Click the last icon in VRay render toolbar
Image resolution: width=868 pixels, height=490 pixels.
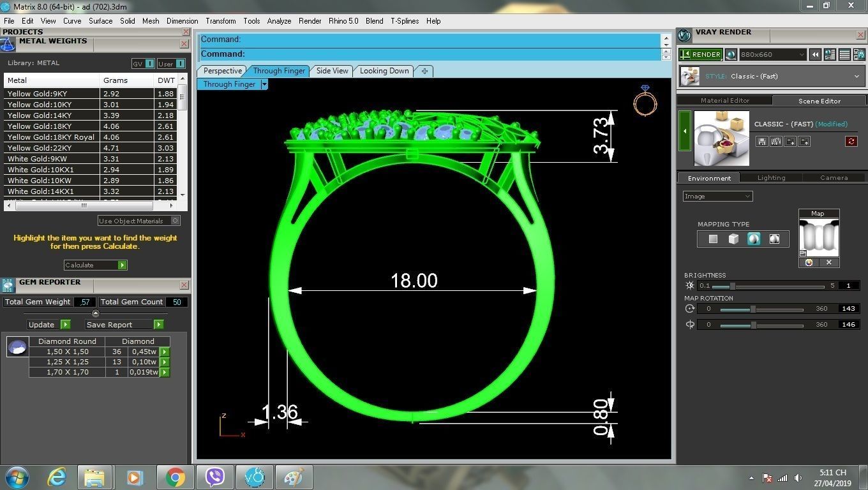pos(858,55)
